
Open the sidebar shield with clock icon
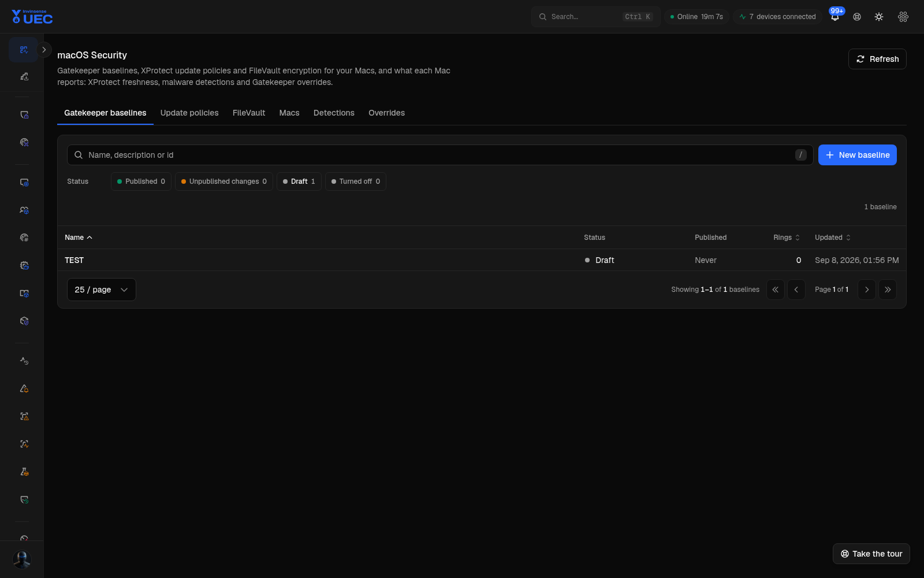[x=24, y=499]
